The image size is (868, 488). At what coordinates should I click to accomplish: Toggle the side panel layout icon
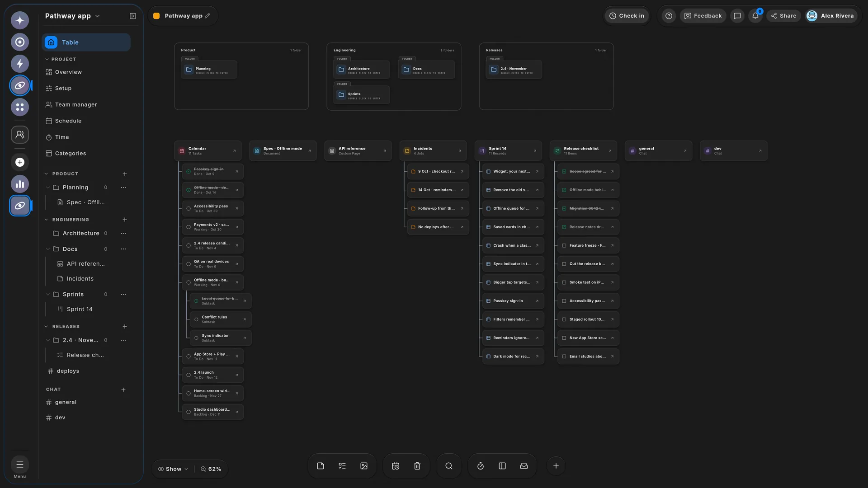pos(502,466)
